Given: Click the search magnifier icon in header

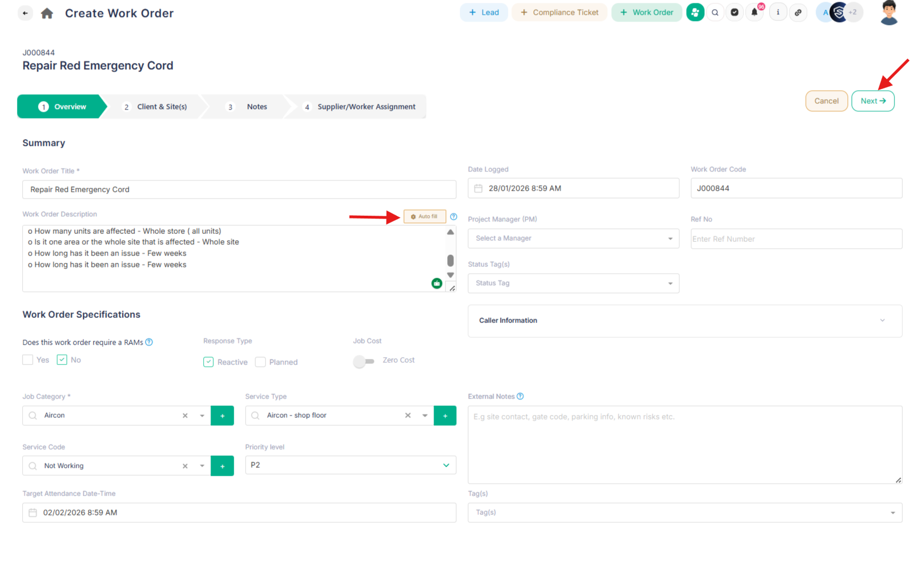Looking at the screenshot, I should (715, 12).
